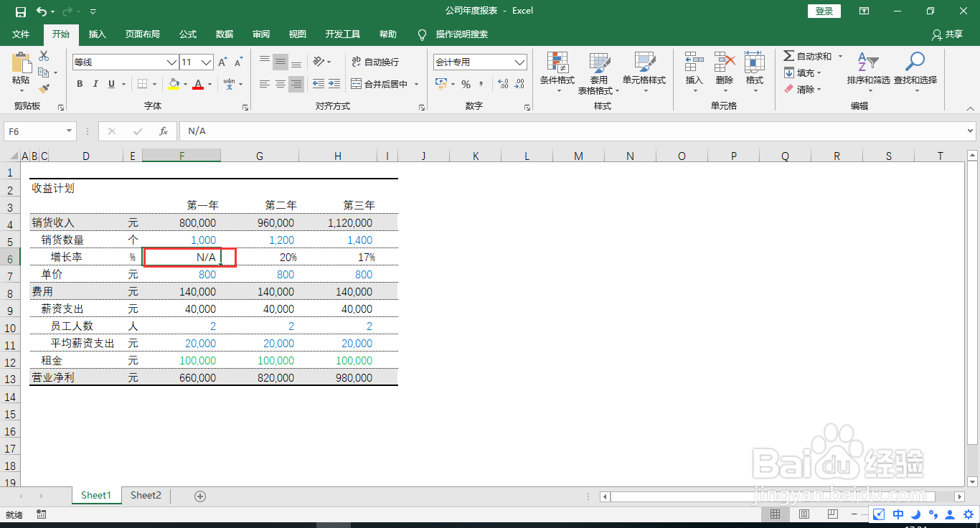Toggle bold formatting with B
Screen dimensions: 980x528
click(x=80, y=84)
